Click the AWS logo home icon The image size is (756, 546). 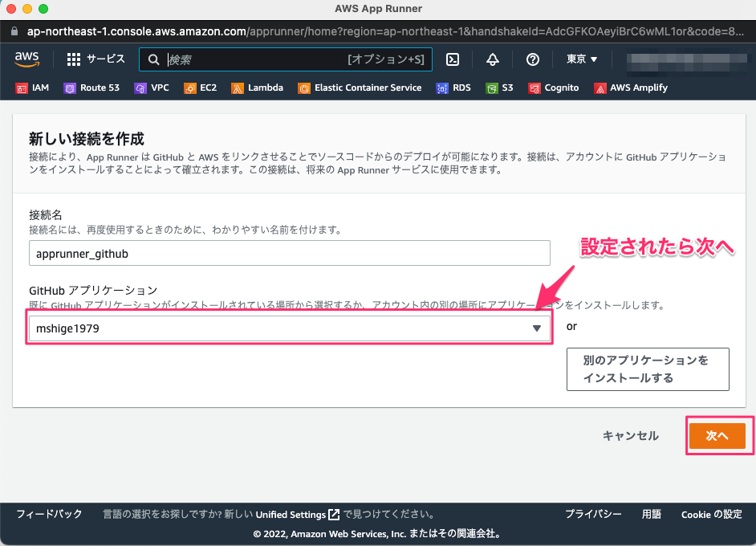[x=26, y=59]
